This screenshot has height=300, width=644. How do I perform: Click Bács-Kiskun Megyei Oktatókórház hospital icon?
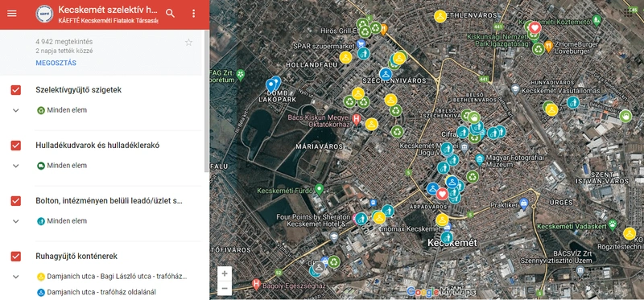[356, 119]
